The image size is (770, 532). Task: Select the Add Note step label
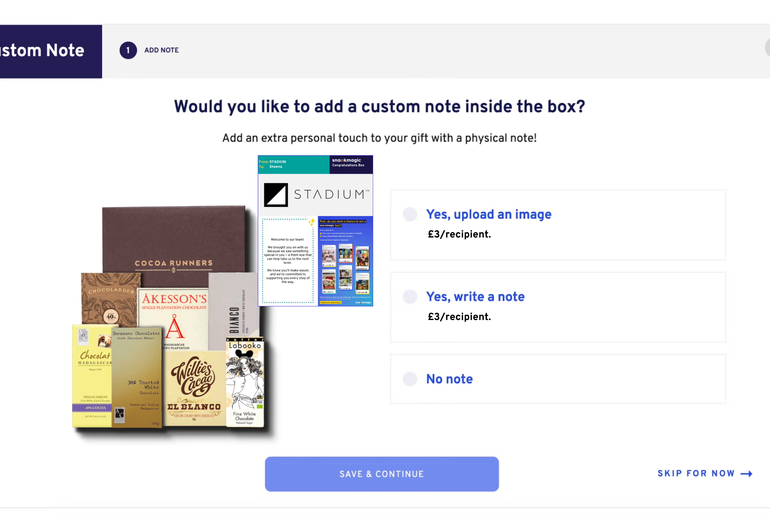click(161, 50)
